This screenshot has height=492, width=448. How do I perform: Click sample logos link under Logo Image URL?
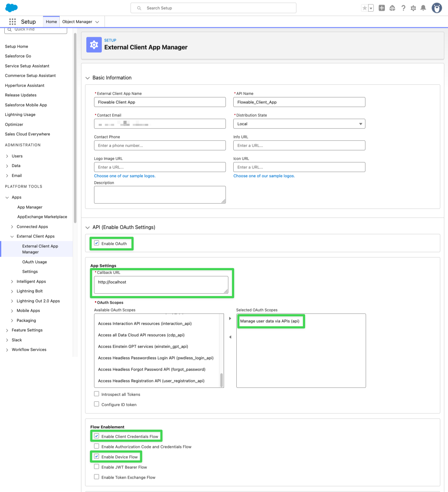point(125,176)
